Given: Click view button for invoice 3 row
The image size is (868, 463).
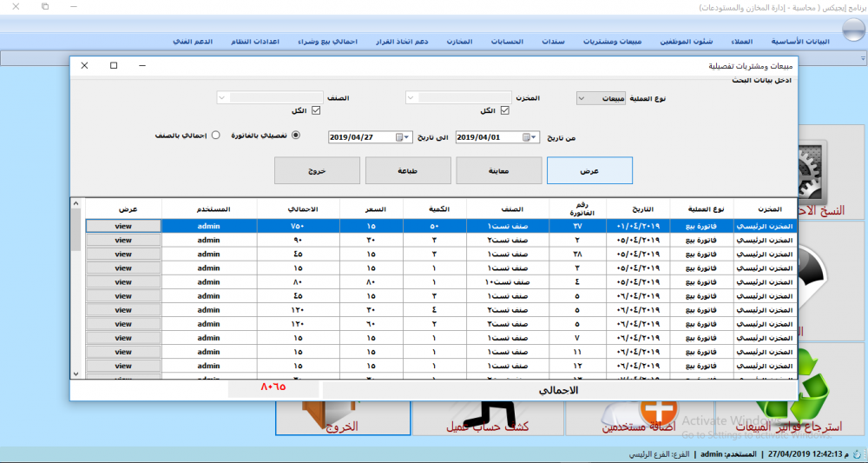Looking at the screenshot, I should [x=123, y=268].
